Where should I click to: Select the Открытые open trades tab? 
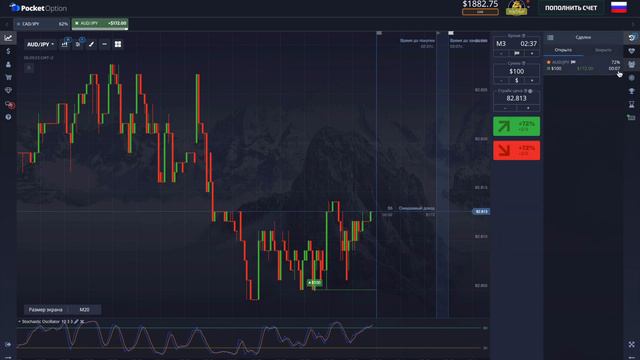click(x=563, y=50)
